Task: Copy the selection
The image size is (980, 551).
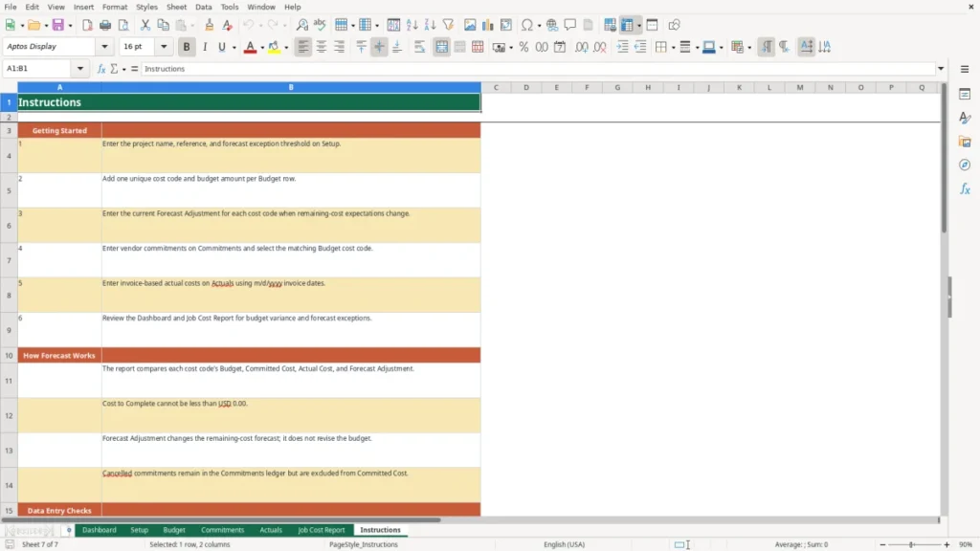Action: [x=163, y=25]
